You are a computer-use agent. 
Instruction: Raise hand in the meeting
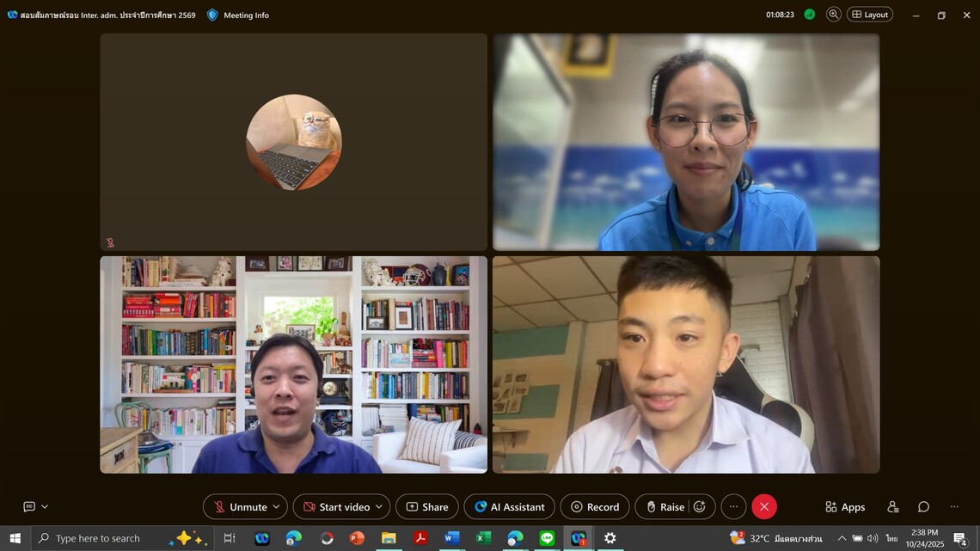tap(665, 507)
